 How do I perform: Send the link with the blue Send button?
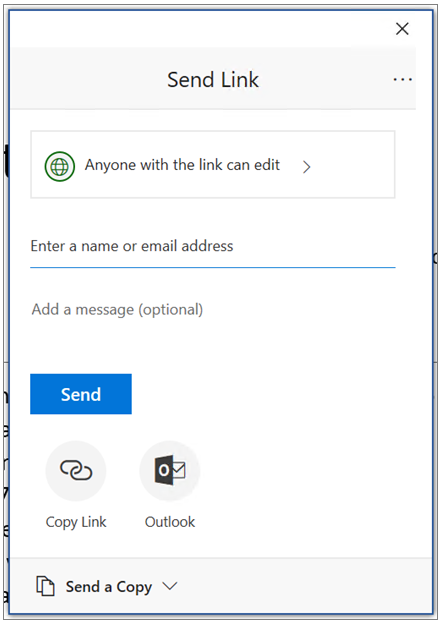(x=81, y=394)
